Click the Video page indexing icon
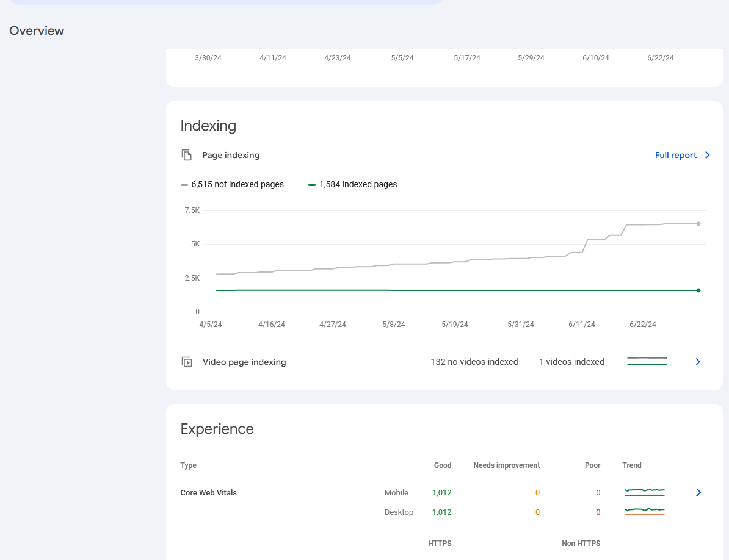 (187, 362)
